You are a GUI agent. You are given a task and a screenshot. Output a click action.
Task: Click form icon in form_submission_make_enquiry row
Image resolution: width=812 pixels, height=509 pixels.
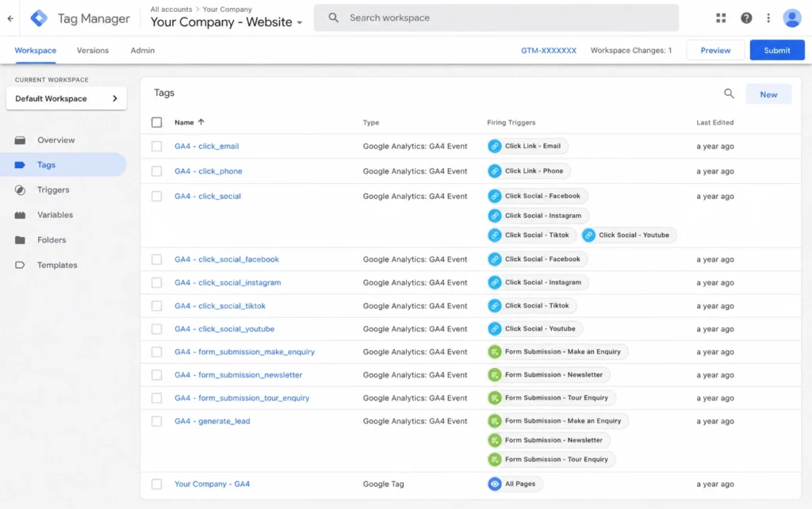coord(495,351)
